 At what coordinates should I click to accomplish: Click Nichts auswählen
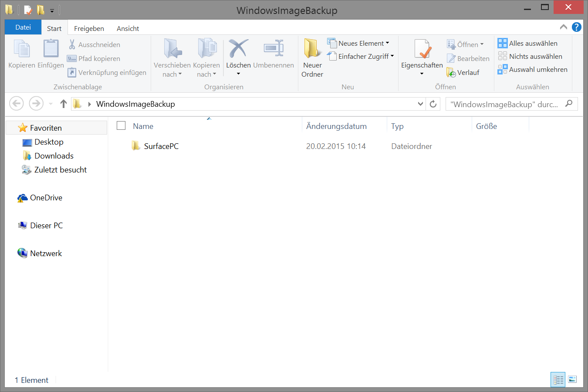pos(530,56)
